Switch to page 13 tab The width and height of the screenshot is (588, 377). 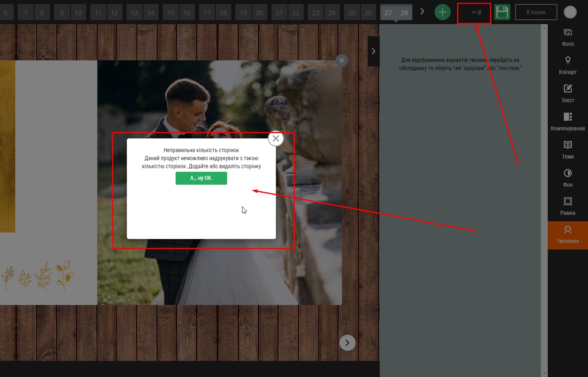tap(135, 13)
